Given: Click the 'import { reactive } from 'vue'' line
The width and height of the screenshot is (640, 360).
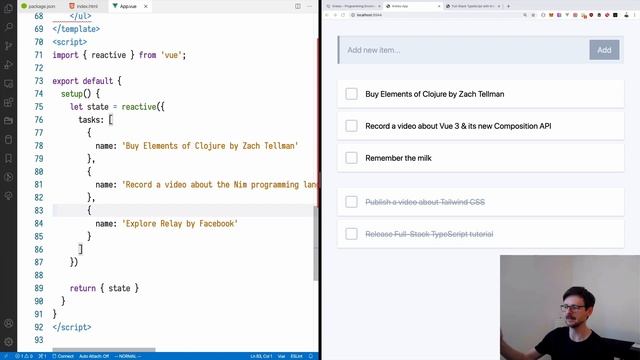Looking at the screenshot, I should coord(119,55).
